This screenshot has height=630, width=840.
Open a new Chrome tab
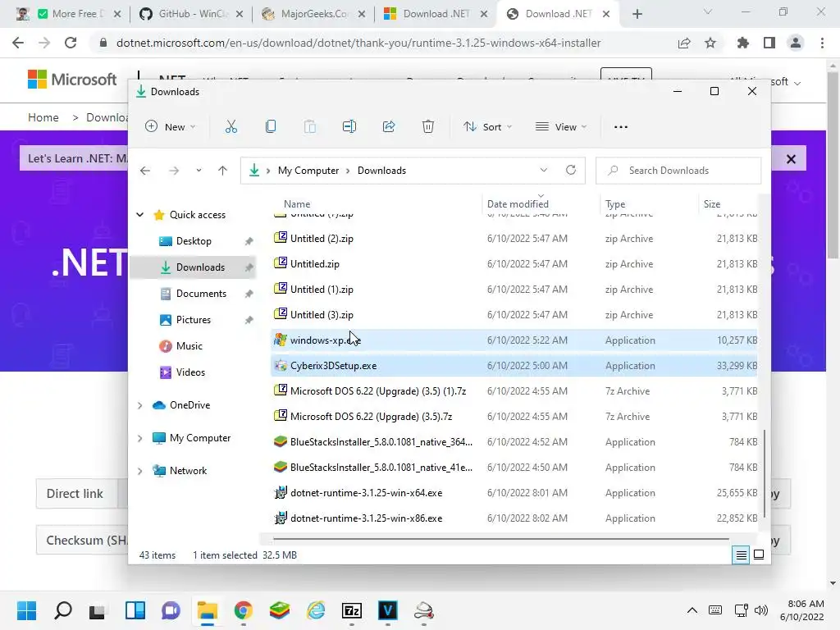click(x=637, y=14)
